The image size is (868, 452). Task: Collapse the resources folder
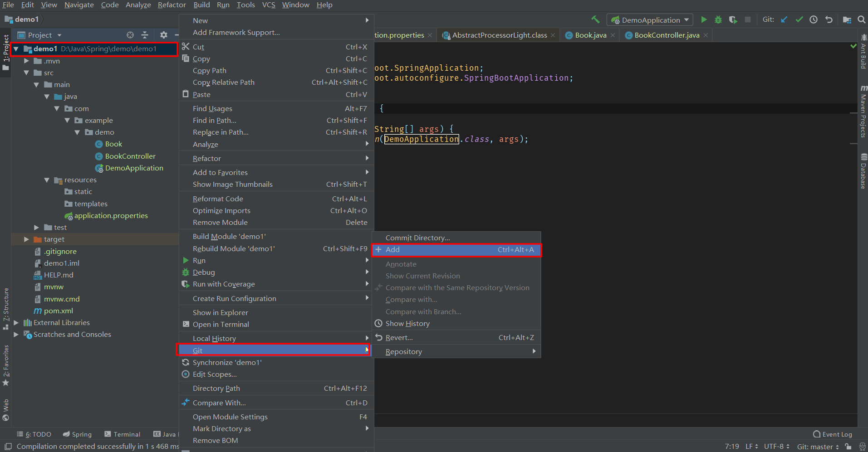point(47,180)
